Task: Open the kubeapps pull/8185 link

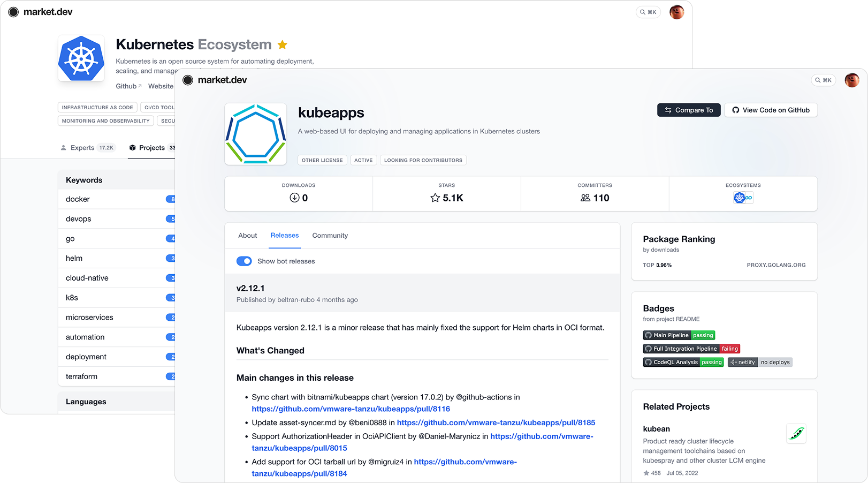Action: tap(496, 423)
